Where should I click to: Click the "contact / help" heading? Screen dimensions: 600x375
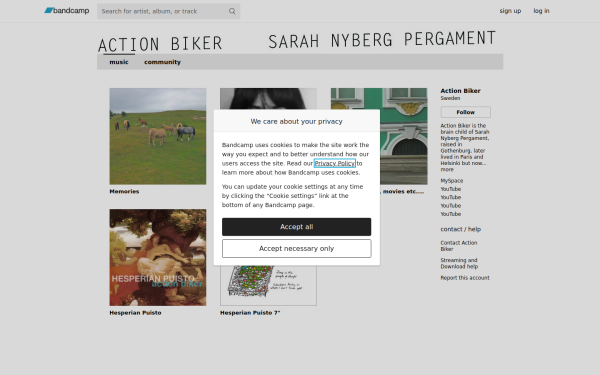(x=460, y=229)
